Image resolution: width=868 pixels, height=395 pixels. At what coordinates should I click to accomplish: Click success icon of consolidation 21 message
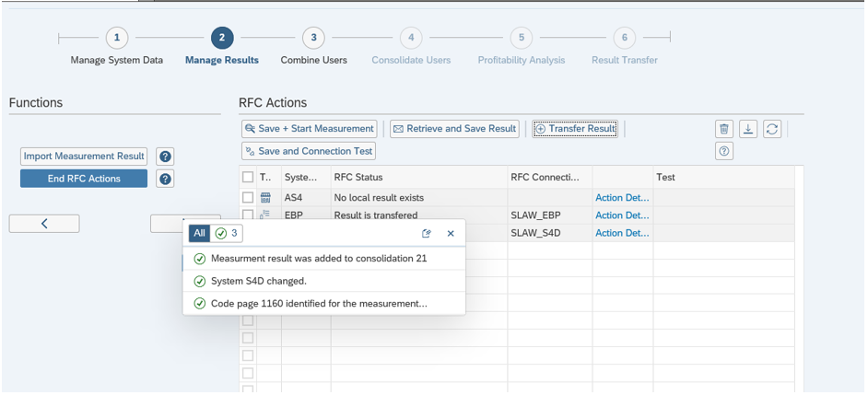point(200,259)
